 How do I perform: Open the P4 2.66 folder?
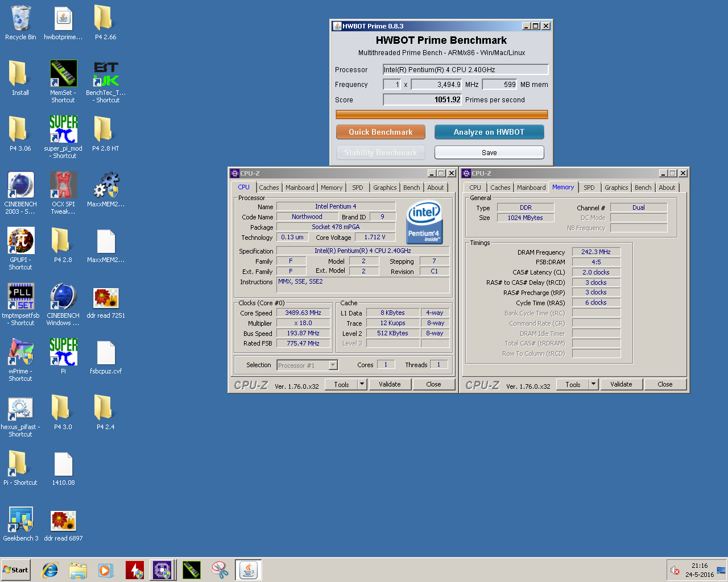tap(105, 23)
